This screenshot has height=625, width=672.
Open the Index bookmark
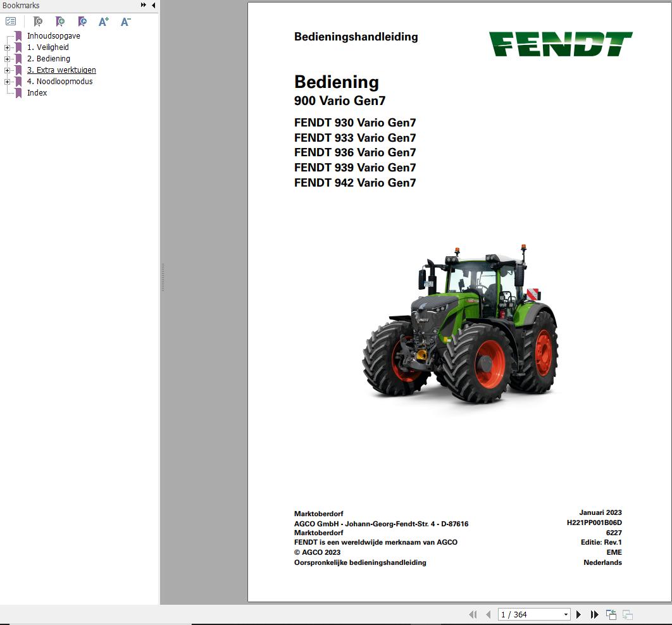click(37, 92)
